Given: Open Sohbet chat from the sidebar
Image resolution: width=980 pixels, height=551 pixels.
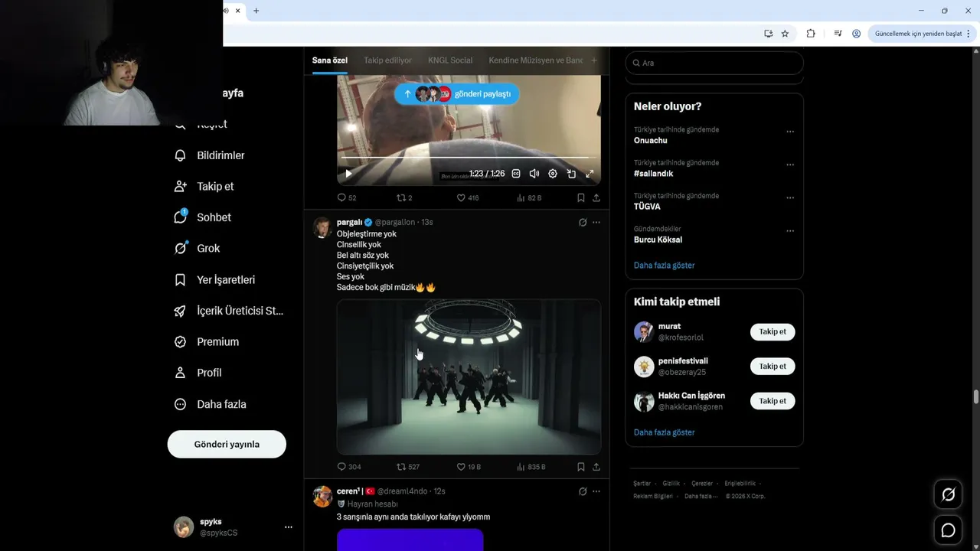Looking at the screenshot, I should [203, 217].
